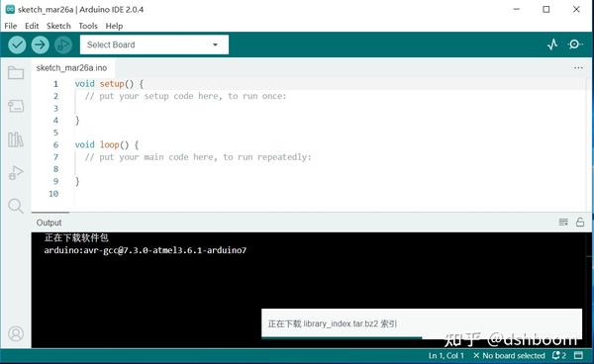This screenshot has width=594, height=364.
Task: Open the Boards Manager sidebar
Action: [16, 106]
